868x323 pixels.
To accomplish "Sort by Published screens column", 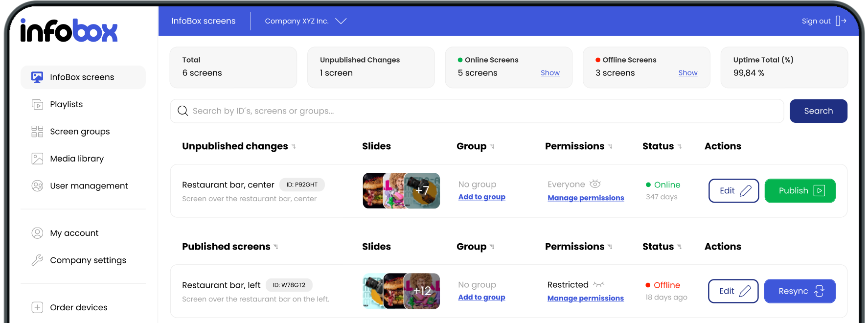I will coord(276,247).
